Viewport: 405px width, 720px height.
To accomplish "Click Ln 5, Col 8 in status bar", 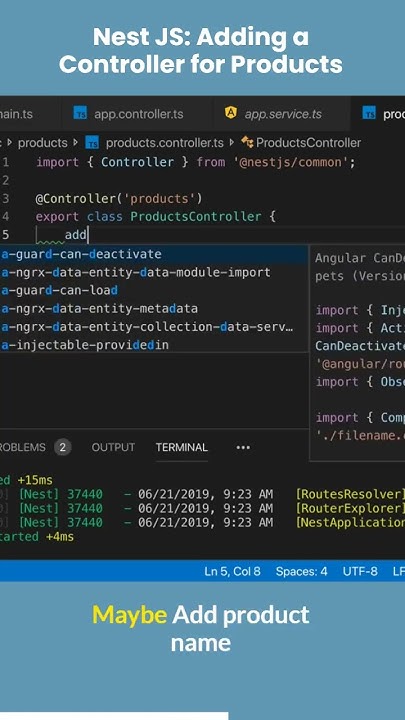I will point(232,571).
